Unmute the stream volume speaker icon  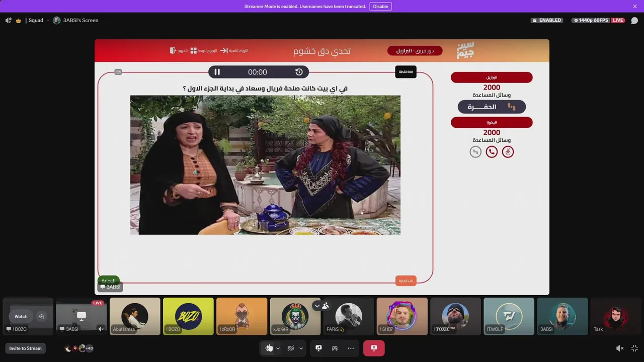click(x=620, y=348)
